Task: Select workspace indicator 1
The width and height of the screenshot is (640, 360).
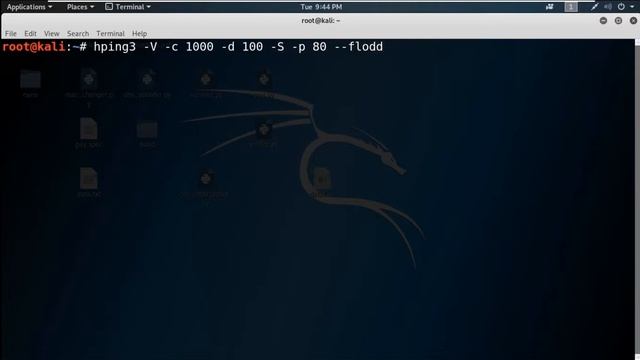Action: 571,7
